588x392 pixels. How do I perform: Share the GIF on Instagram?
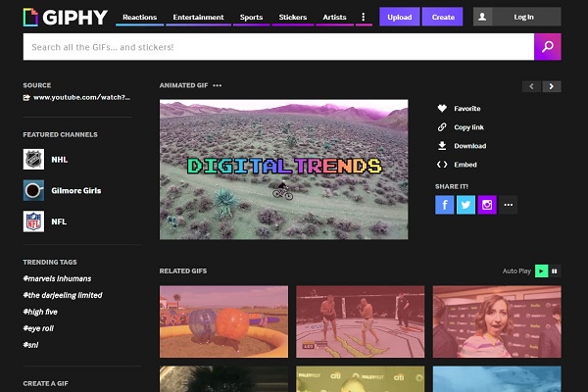(487, 205)
